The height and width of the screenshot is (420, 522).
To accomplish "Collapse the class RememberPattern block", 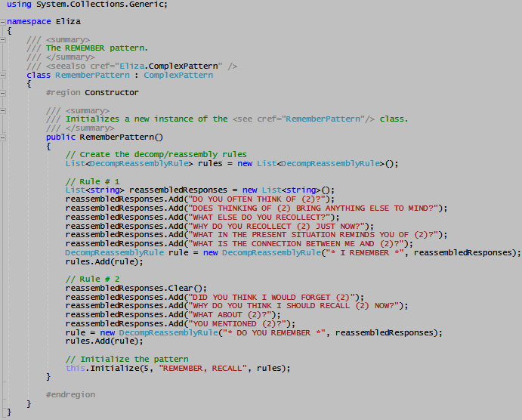I will coord(3,76).
